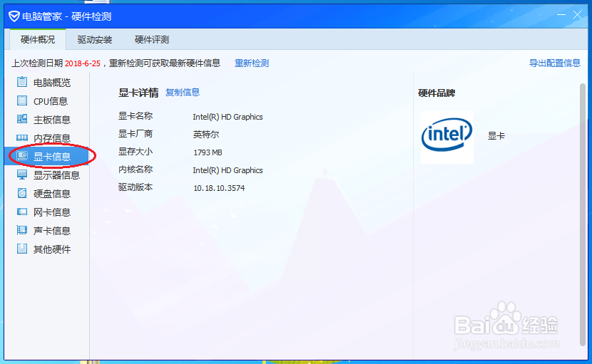592x364 pixels.
Task: Click the 硬盘信息 hard disk icon
Action: pos(22,193)
